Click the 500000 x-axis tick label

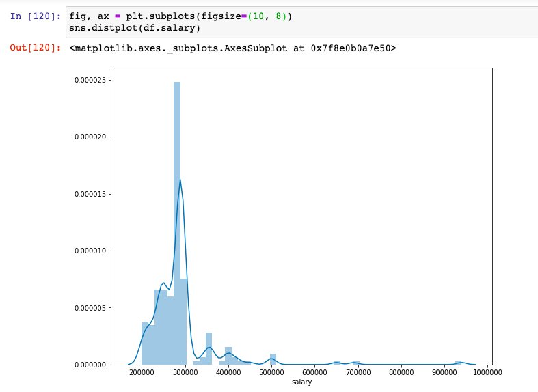pos(271,373)
